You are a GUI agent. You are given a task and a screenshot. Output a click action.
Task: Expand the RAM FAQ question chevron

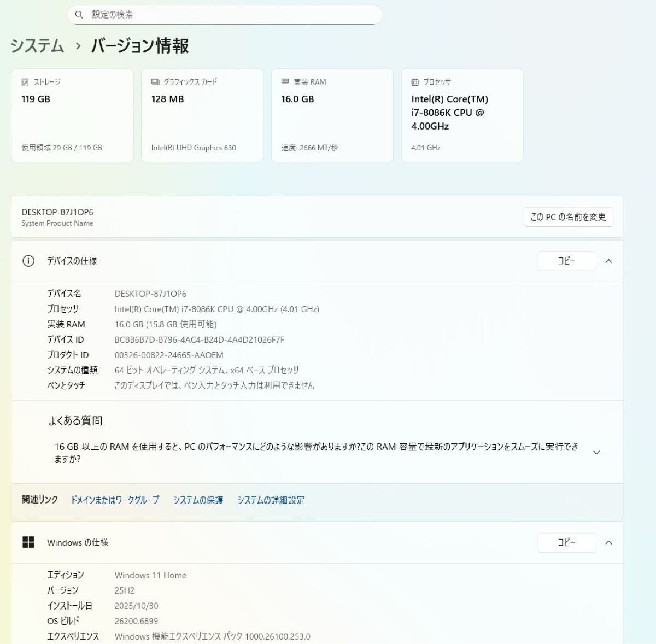597,452
